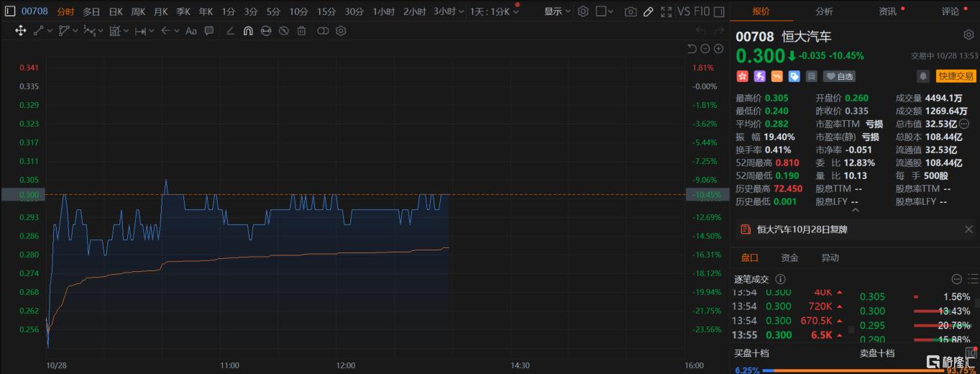Expand more quote fields chevron
The height and width of the screenshot is (374, 980).
(855, 209)
